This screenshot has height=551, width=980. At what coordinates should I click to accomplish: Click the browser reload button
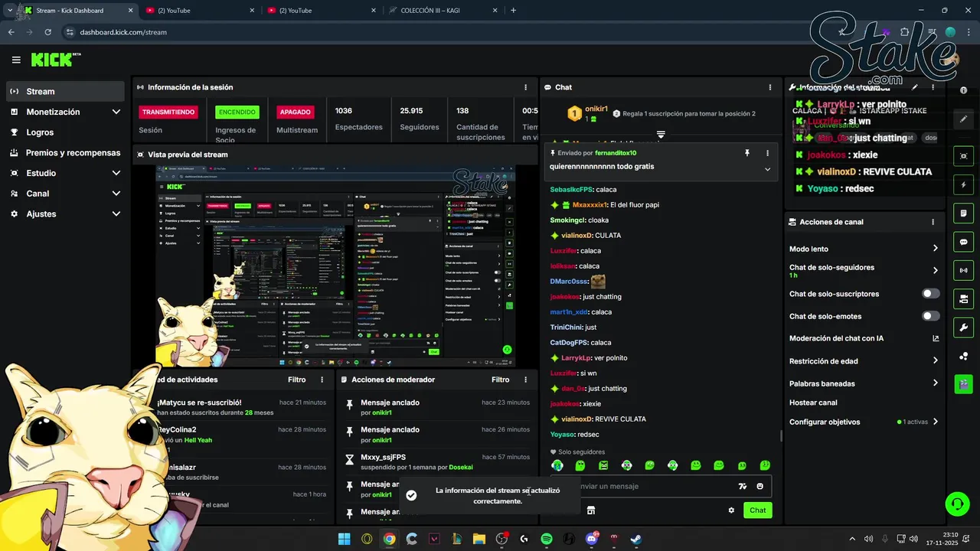[48, 32]
